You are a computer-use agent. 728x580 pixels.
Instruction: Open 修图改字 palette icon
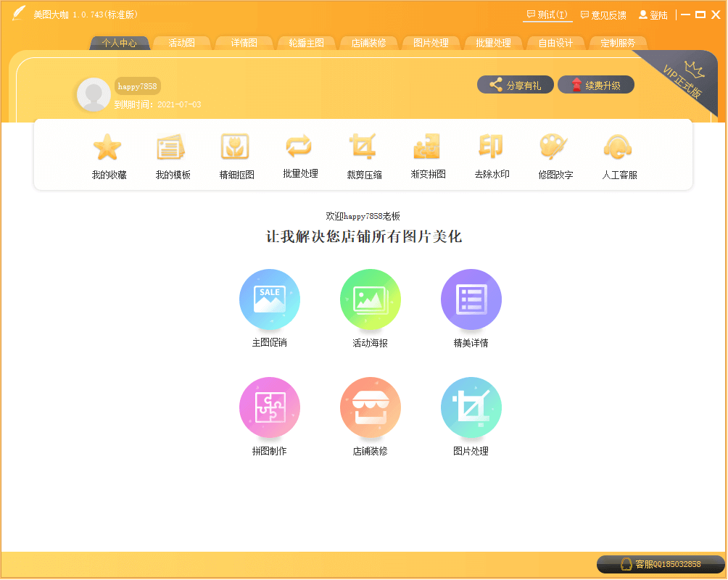click(554, 146)
